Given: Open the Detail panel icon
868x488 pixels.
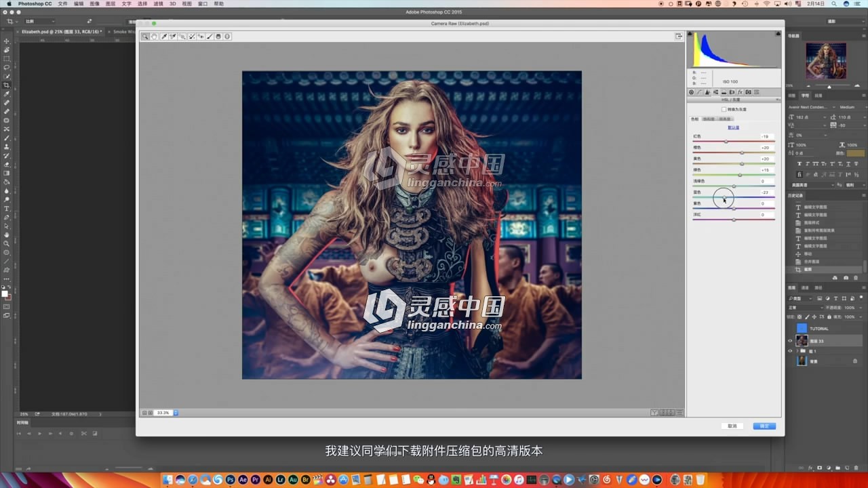Looking at the screenshot, I should [707, 92].
